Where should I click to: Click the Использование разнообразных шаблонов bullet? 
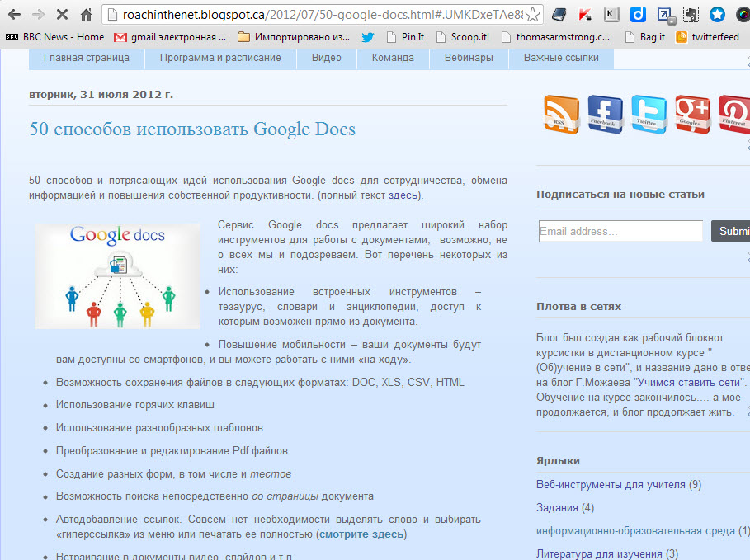tap(160, 428)
